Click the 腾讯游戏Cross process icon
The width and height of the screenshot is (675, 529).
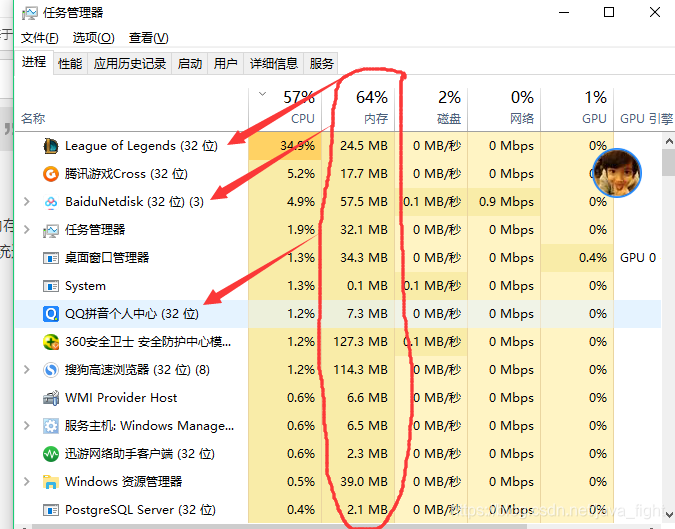(51, 174)
